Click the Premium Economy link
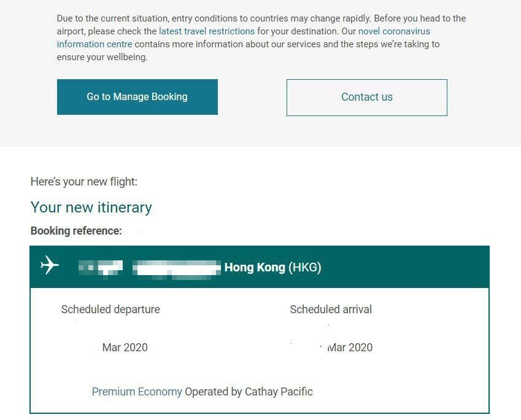Viewport: 521px width, 420px height. pyautogui.click(x=137, y=391)
